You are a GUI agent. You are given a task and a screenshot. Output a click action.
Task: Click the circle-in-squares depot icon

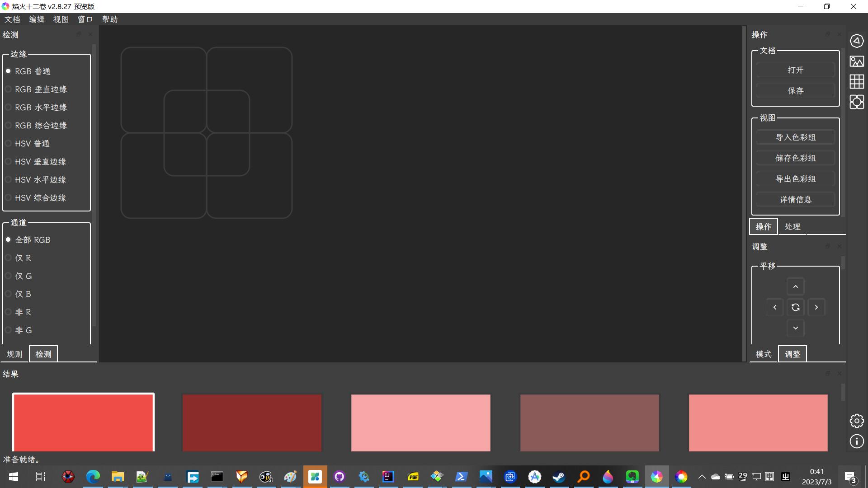tap(856, 102)
